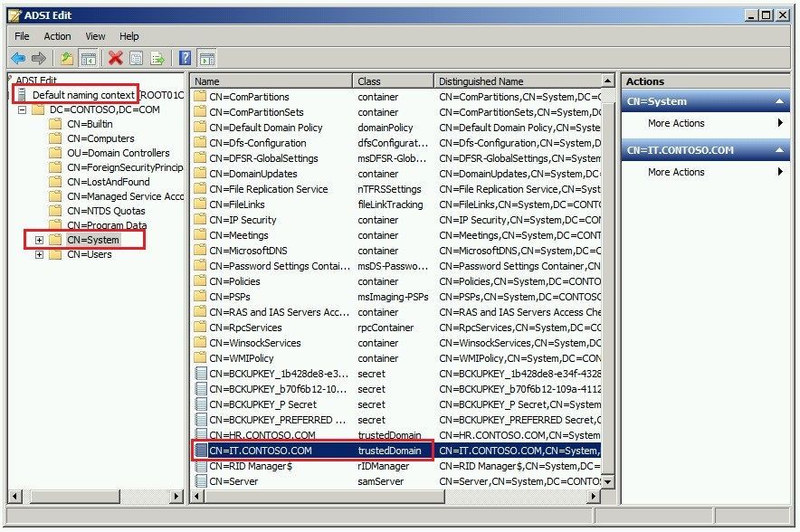
Task: Sort the list by the Class column header
Action: point(393,81)
